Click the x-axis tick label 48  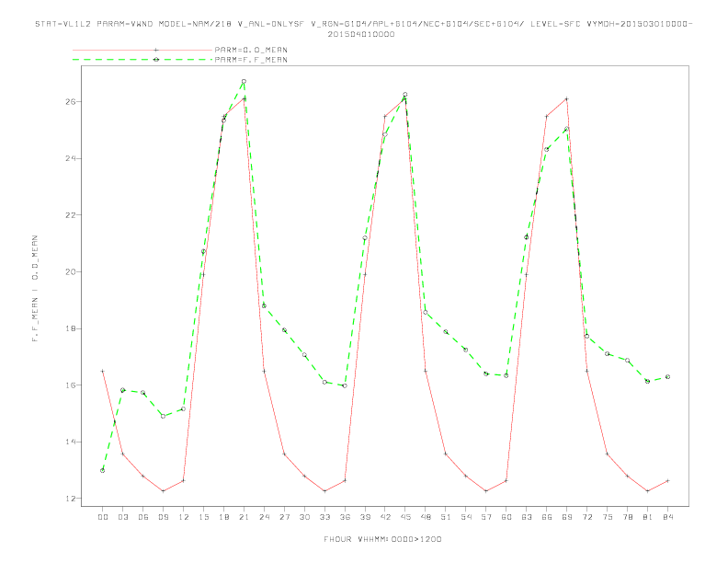coord(426,517)
